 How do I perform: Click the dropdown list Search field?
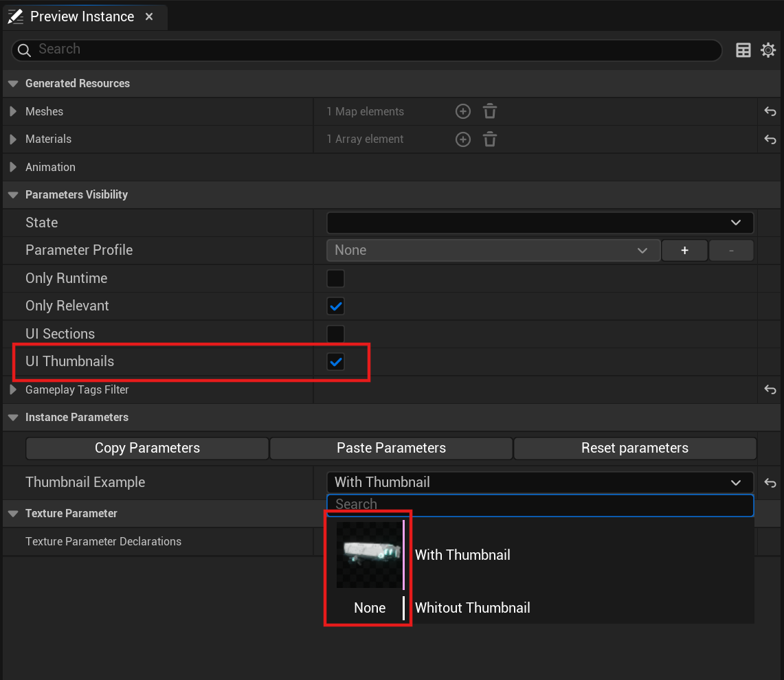pos(540,504)
